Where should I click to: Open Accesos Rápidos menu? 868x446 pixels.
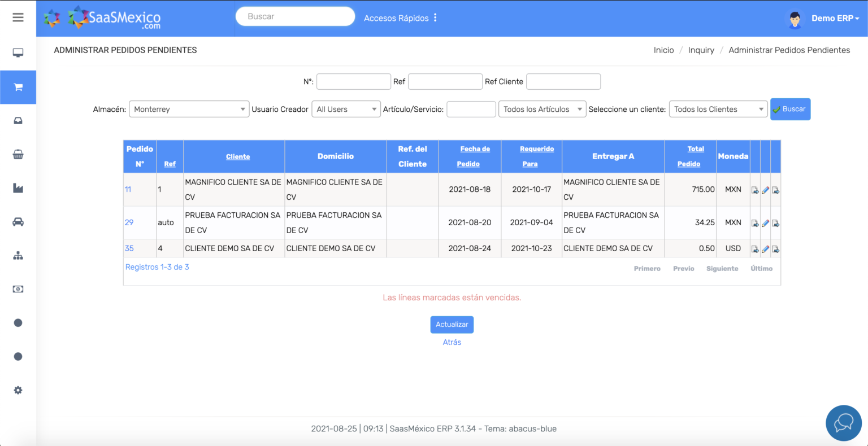point(401,18)
